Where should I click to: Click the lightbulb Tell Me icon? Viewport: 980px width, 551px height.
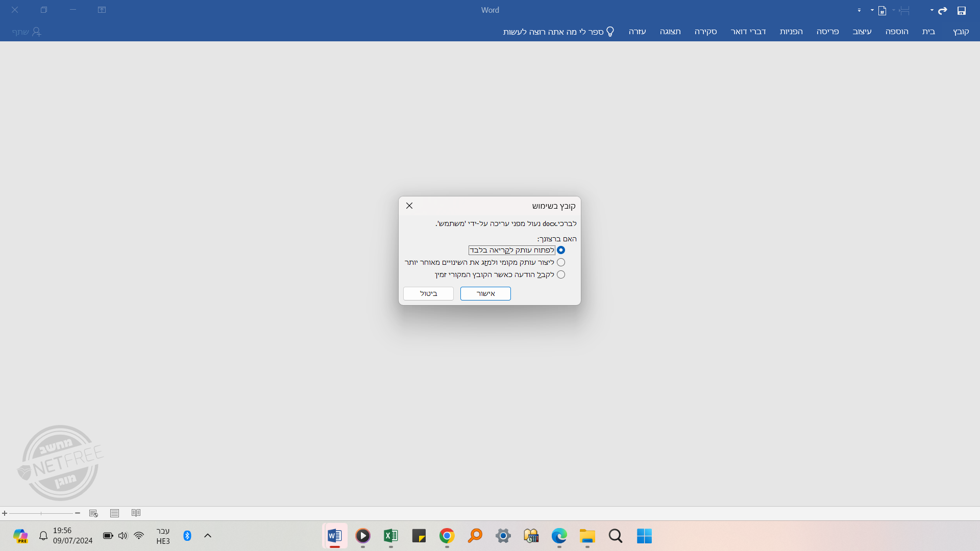pos(610,32)
